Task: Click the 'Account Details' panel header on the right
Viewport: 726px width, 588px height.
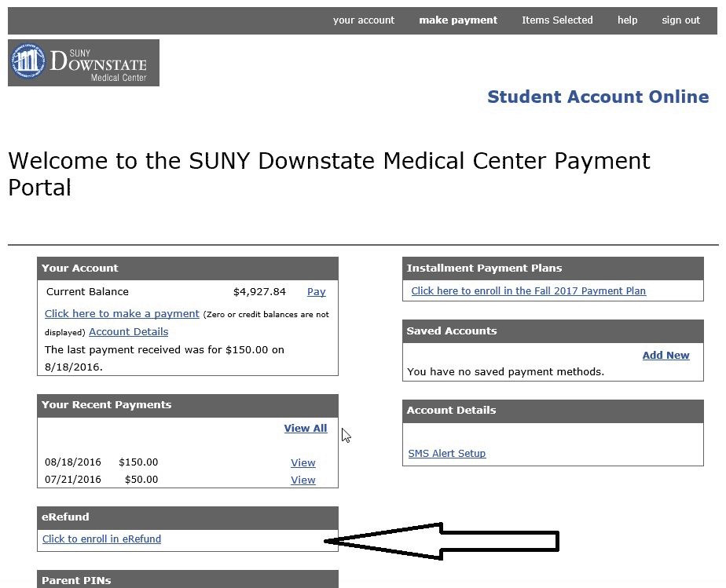Action: [x=553, y=411]
